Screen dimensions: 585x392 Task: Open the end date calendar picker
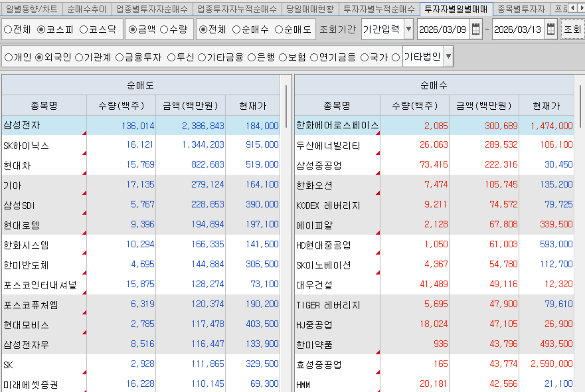[550, 29]
